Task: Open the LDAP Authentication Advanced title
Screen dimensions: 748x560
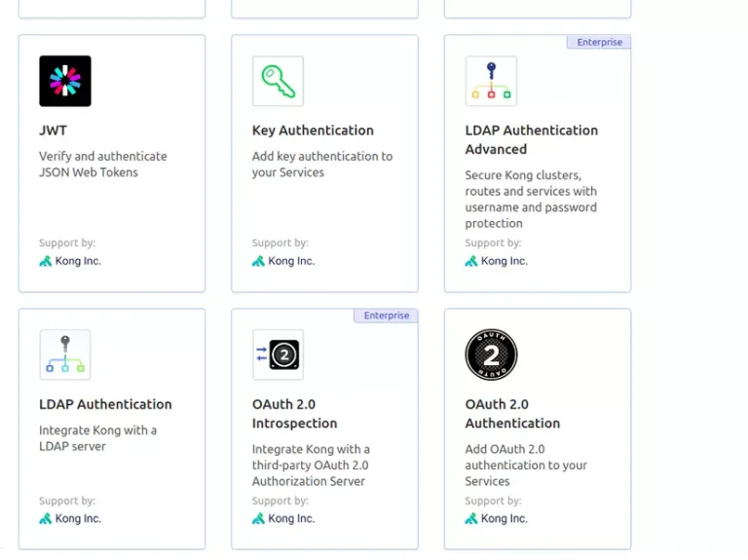Action: coord(531,139)
